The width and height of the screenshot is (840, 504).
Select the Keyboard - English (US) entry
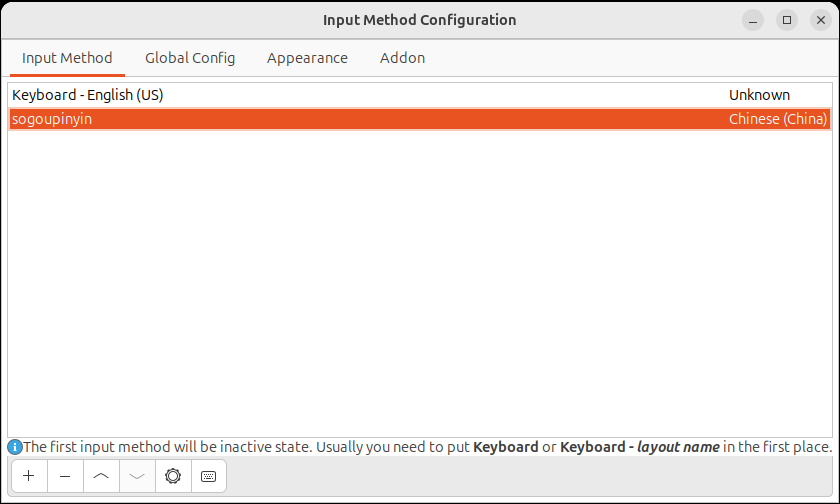pyautogui.click(x=420, y=95)
